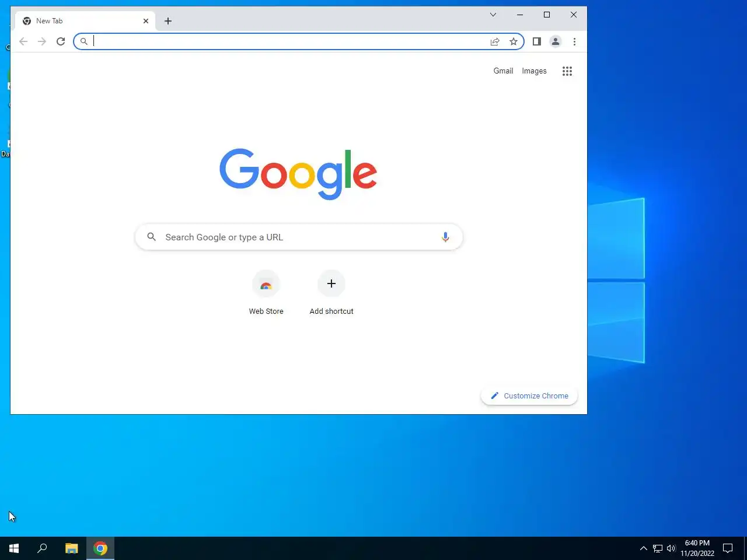
Task: Click the Google logo
Action: pos(298,174)
